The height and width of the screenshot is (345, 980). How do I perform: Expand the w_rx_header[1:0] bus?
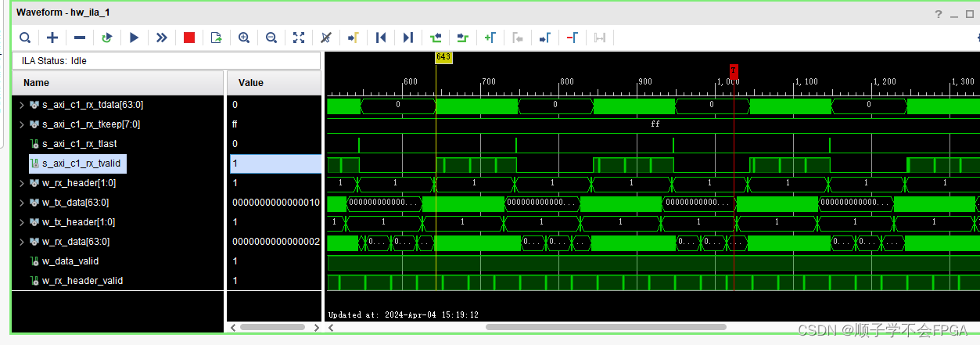22,182
